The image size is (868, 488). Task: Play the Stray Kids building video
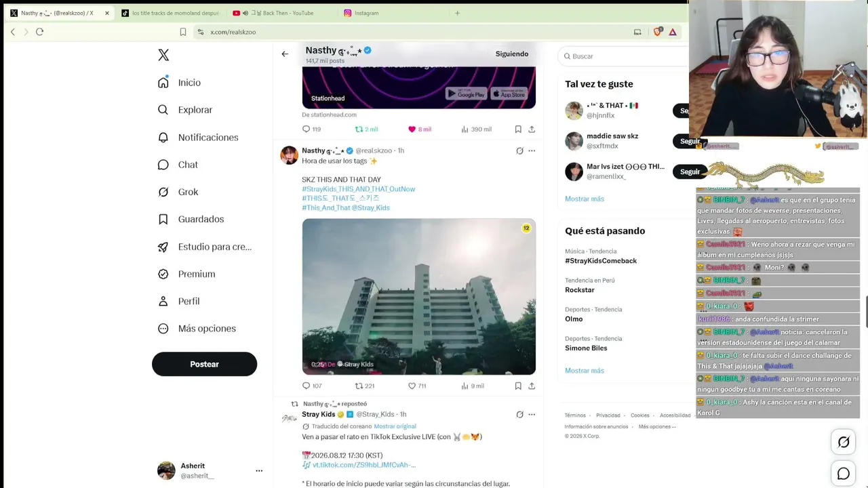(x=419, y=297)
